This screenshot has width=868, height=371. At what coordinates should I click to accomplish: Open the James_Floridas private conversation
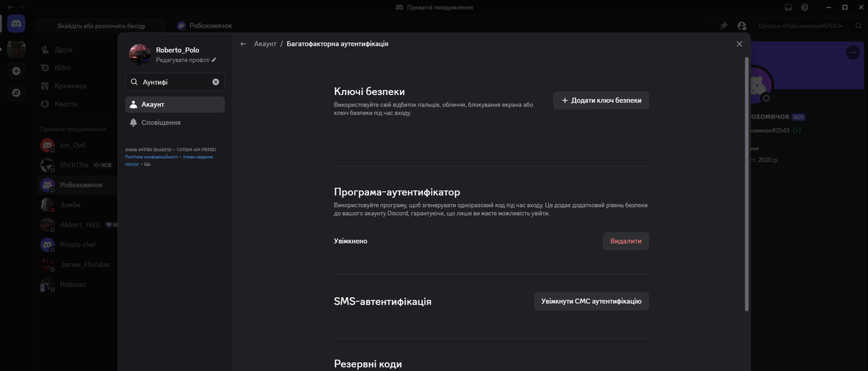click(x=77, y=265)
